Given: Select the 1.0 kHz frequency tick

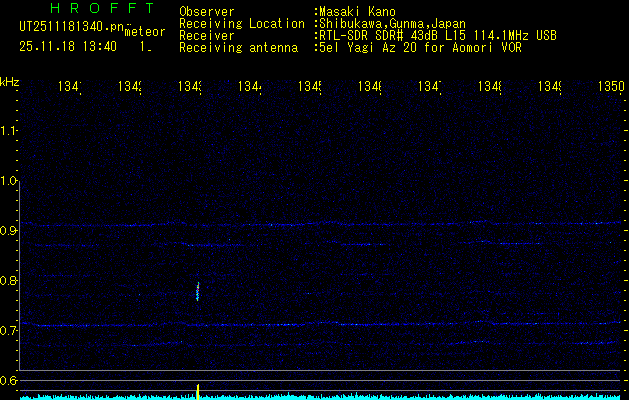Looking at the screenshot, I should (9, 181).
